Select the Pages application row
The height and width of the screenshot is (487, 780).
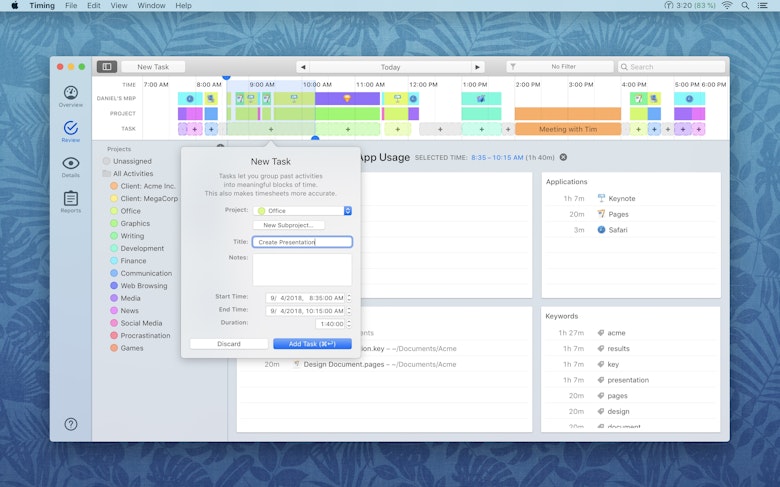point(631,214)
